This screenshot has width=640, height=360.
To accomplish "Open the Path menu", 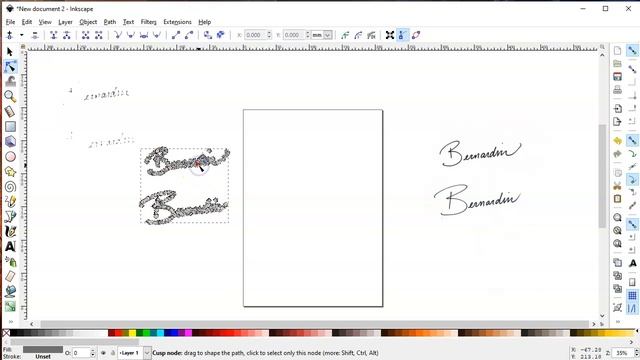I will click(x=110, y=22).
